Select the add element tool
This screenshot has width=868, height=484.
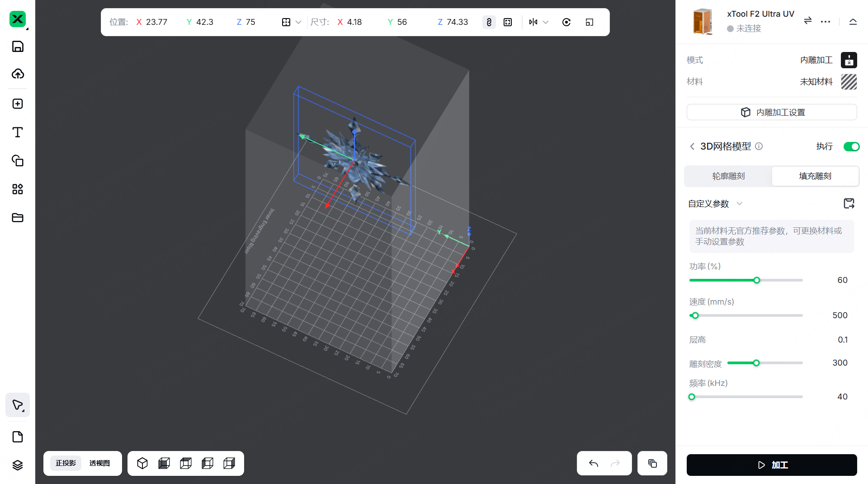click(17, 103)
